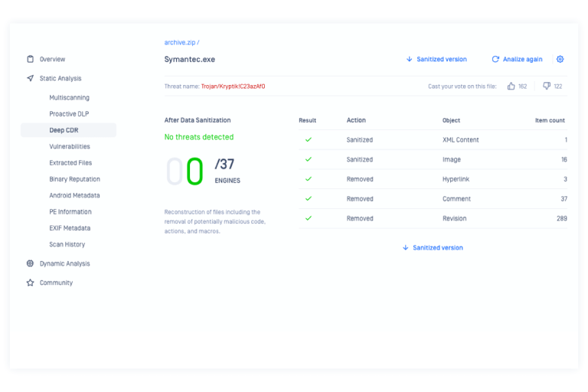Click After Data Sanitization heading
The height and width of the screenshot is (392, 588).
198,120
